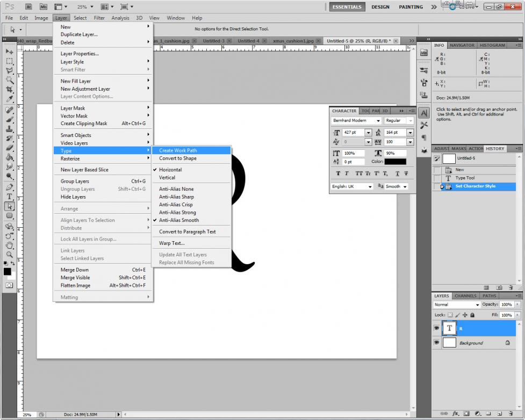The width and height of the screenshot is (525, 420).
Task: Select the Pen tool
Action: pyautogui.click(x=9, y=187)
